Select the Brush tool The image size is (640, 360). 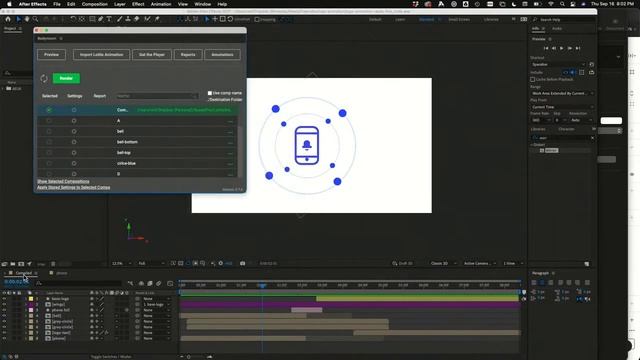click(119, 19)
